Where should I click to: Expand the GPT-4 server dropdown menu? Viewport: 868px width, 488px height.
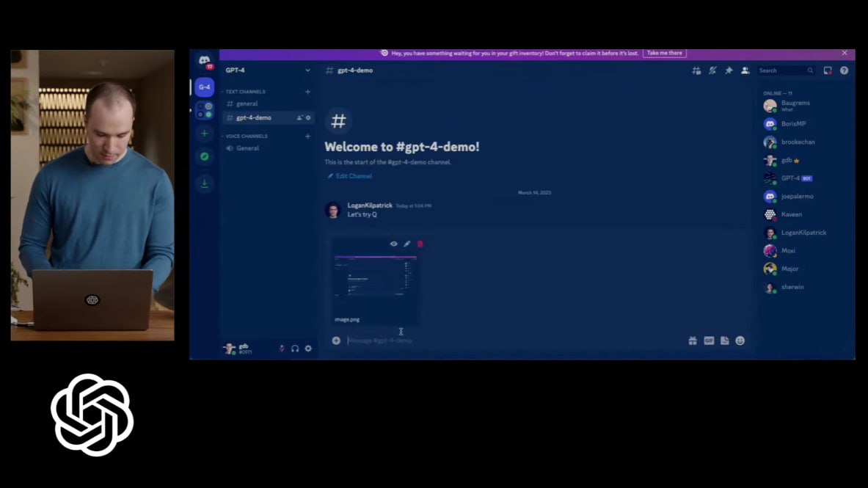[307, 70]
